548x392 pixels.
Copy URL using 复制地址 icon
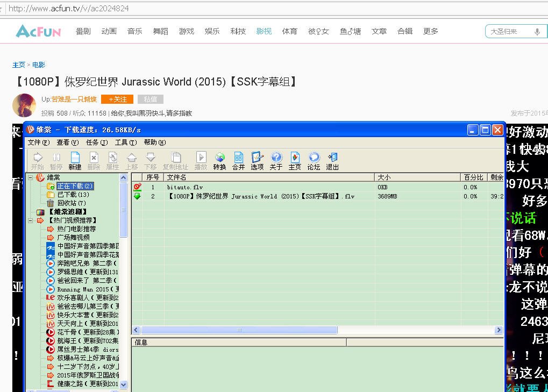[175, 159]
